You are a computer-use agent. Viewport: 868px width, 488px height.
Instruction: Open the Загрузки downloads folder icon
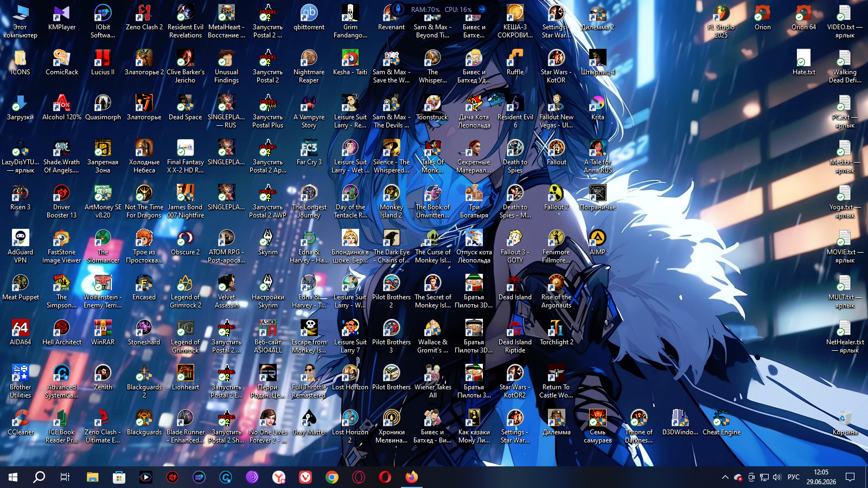pos(21,107)
